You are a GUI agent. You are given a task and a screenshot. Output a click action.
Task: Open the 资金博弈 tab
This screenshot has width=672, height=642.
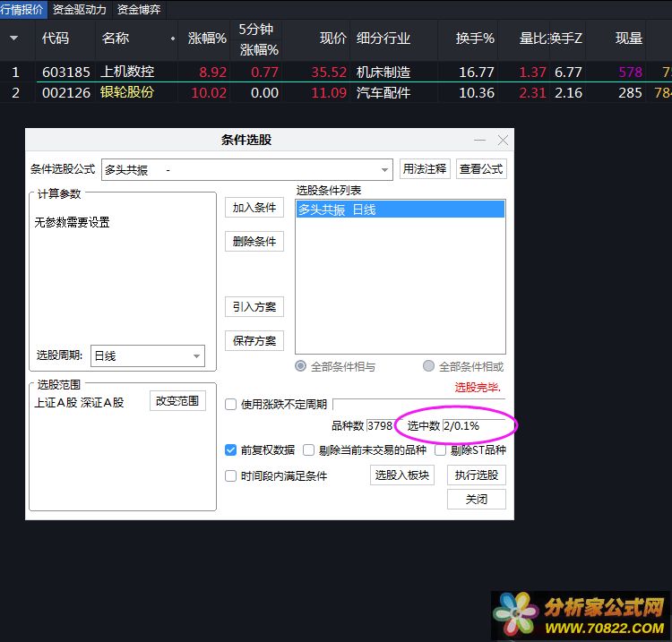click(x=140, y=10)
